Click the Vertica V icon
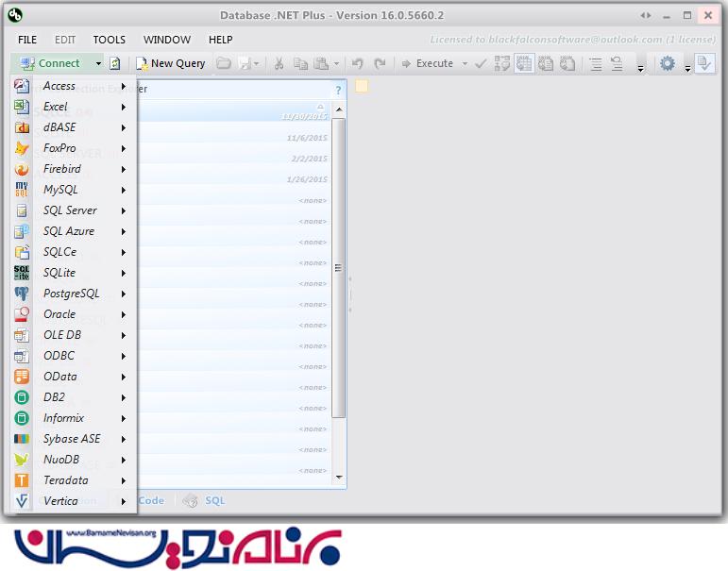This screenshot has height=571, width=728. pos(22,501)
